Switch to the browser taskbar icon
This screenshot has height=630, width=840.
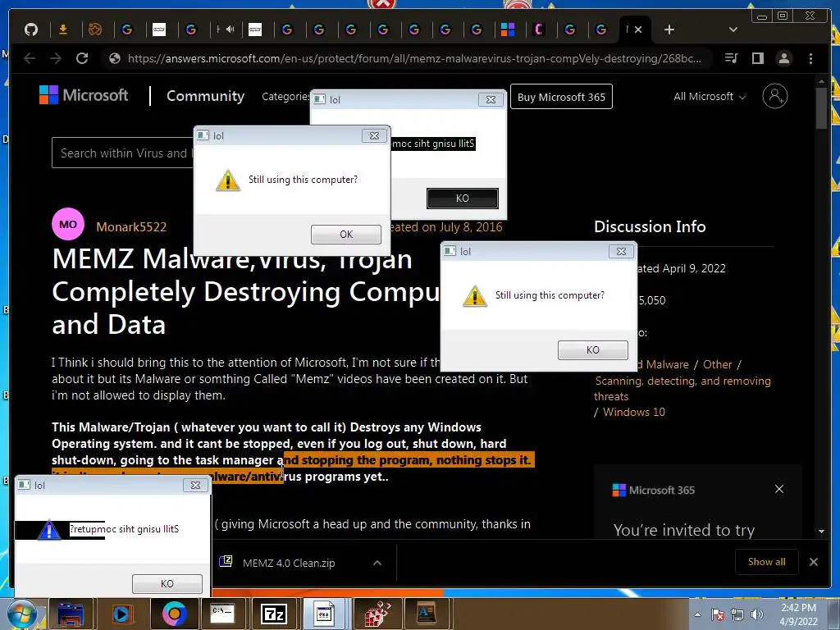click(174, 614)
